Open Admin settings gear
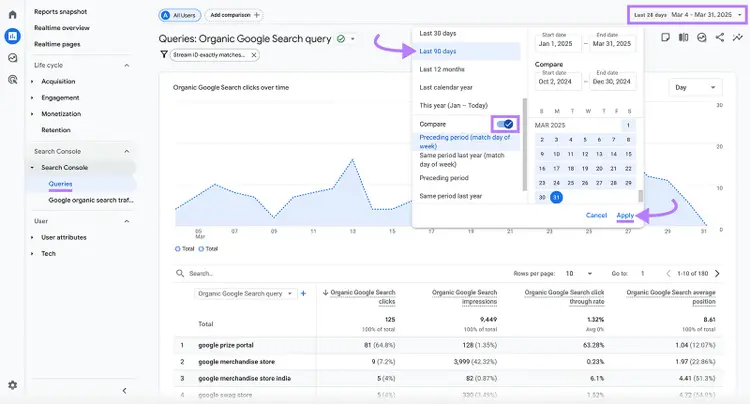Image resolution: width=750 pixels, height=404 pixels. pos(12,385)
